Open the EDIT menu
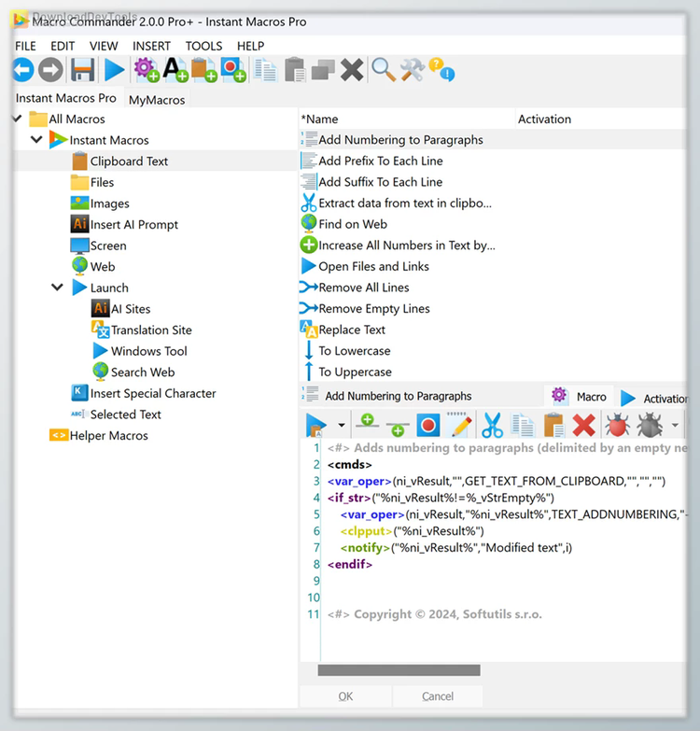 (63, 46)
